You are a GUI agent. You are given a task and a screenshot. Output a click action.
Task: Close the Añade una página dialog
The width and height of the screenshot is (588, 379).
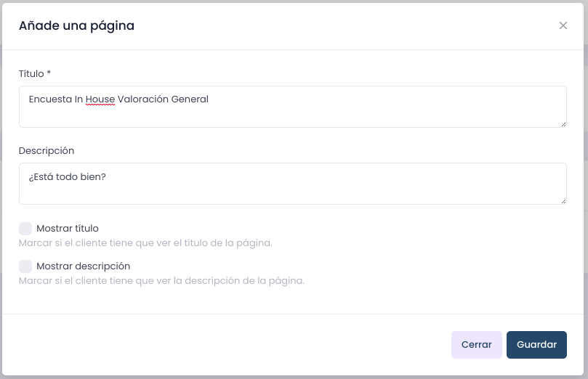pyautogui.click(x=563, y=25)
